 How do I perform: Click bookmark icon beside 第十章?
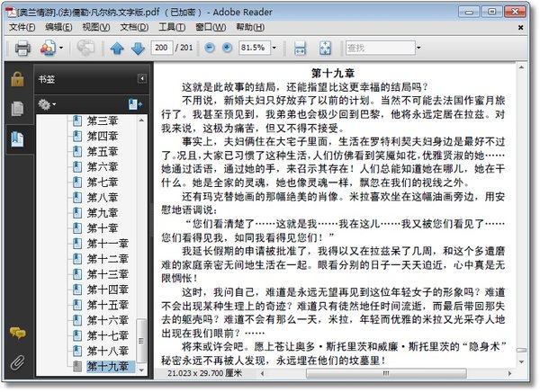77,228
